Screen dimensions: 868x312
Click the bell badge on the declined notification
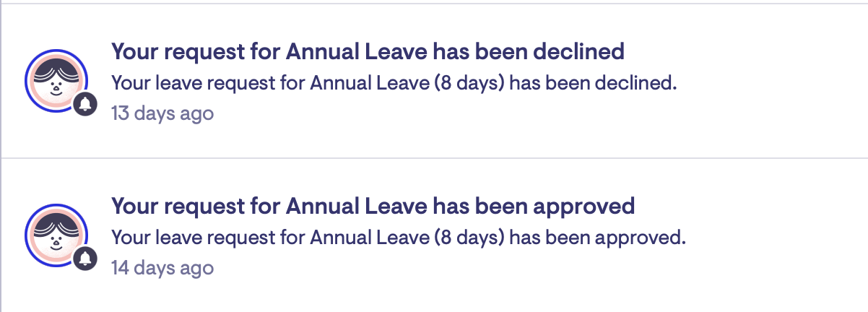coord(85,105)
